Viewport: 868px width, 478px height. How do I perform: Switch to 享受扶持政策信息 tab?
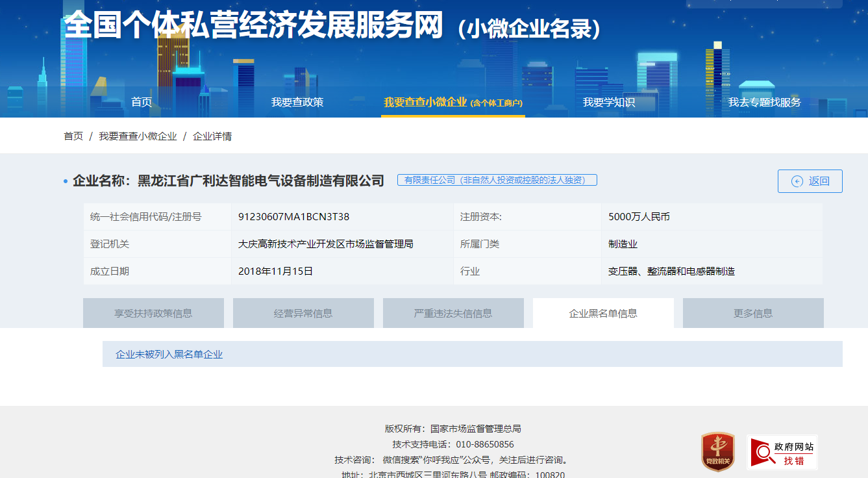click(153, 313)
